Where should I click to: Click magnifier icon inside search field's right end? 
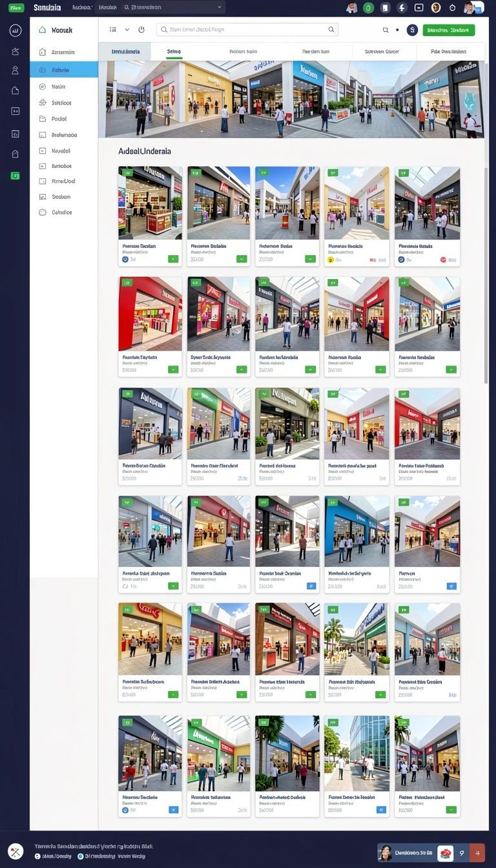tap(331, 30)
